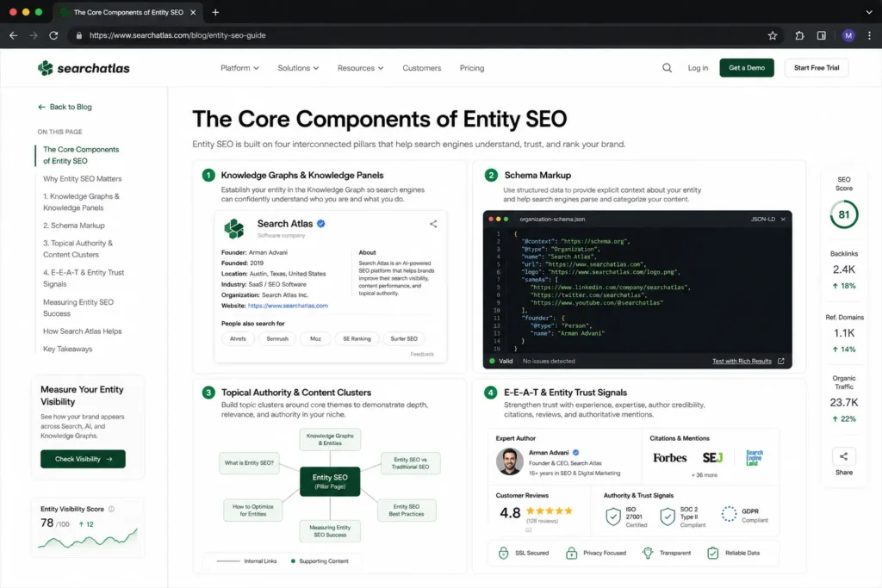Click Arman Advani author photo
The height and width of the screenshot is (588, 882).
(x=510, y=461)
